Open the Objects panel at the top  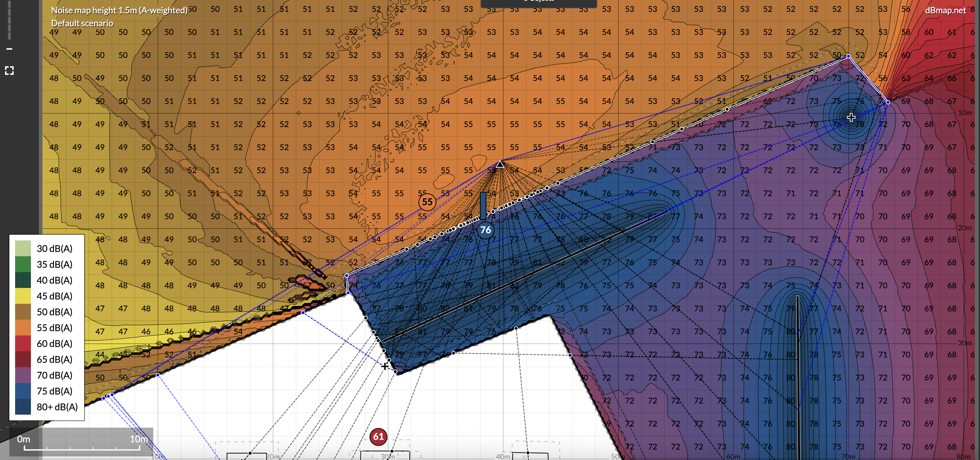[x=538, y=3]
